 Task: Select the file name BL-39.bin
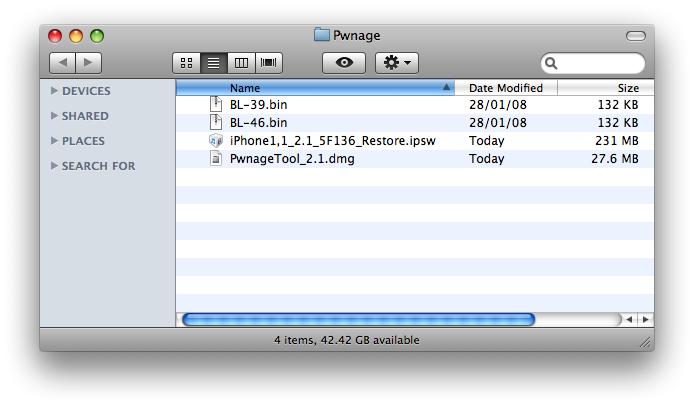point(258,104)
